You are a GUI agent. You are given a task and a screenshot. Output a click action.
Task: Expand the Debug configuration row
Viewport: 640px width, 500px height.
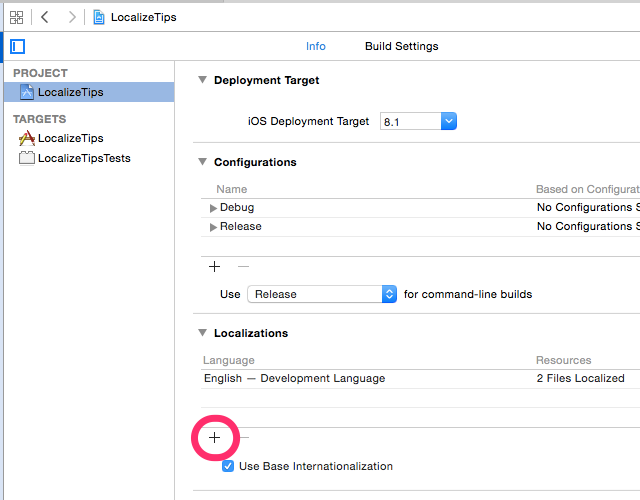pyautogui.click(x=213, y=208)
